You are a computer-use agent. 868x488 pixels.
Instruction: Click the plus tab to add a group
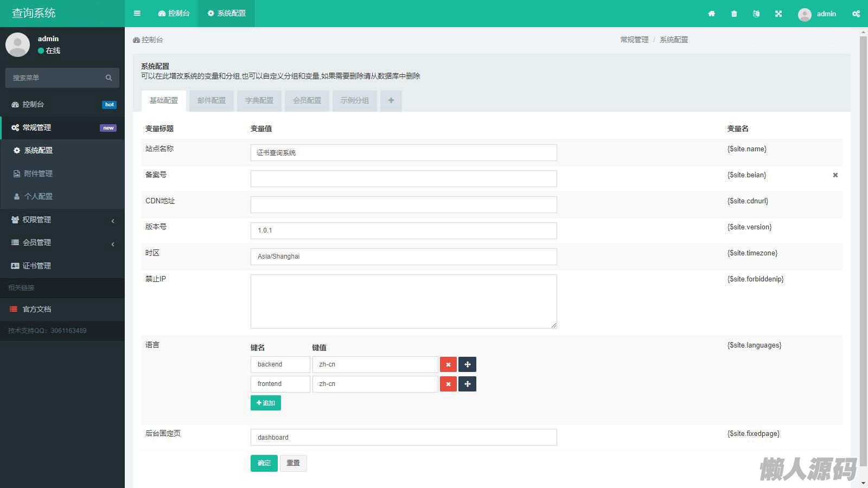click(391, 101)
